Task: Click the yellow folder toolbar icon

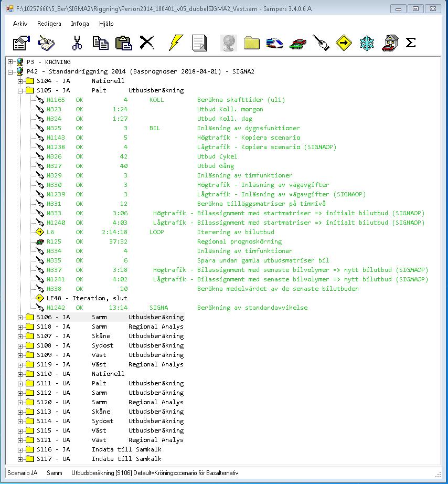Action: tap(251, 43)
